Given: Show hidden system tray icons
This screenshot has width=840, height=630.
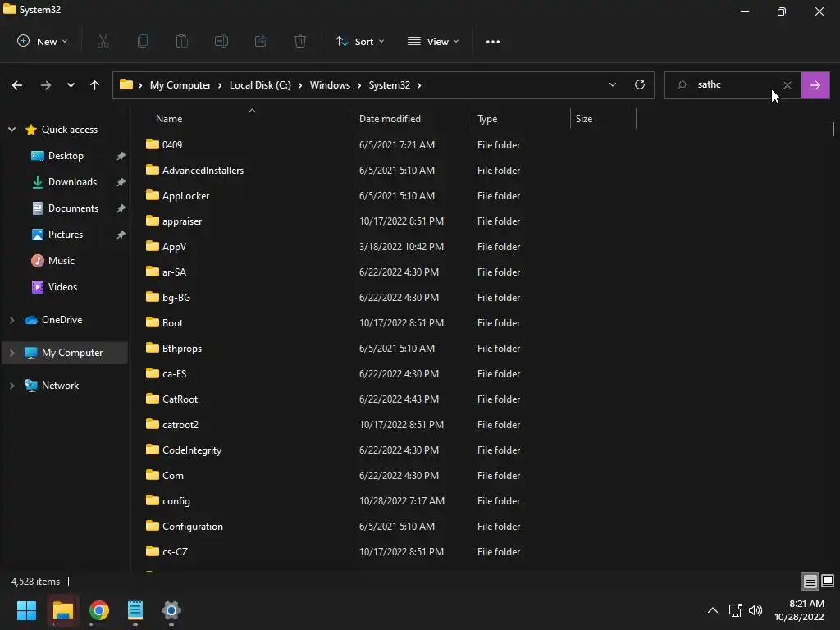Looking at the screenshot, I should [x=713, y=610].
